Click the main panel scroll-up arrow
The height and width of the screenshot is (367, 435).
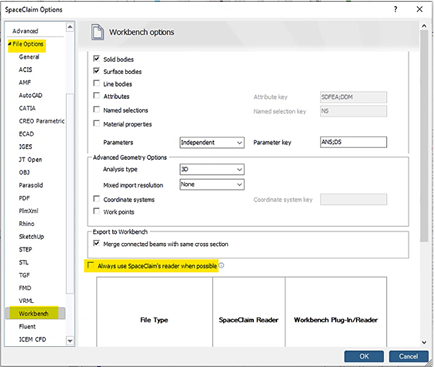[424, 26]
